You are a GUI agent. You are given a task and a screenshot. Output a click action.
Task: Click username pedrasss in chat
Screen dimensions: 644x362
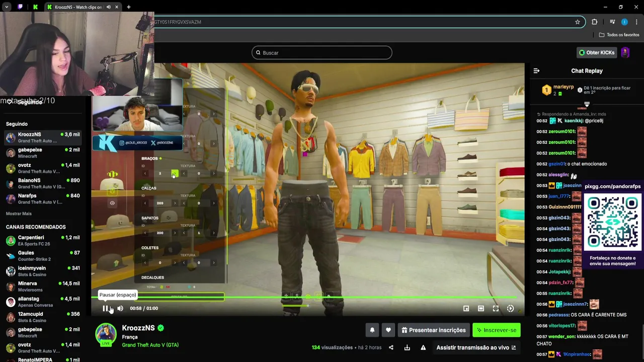(558, 315)
